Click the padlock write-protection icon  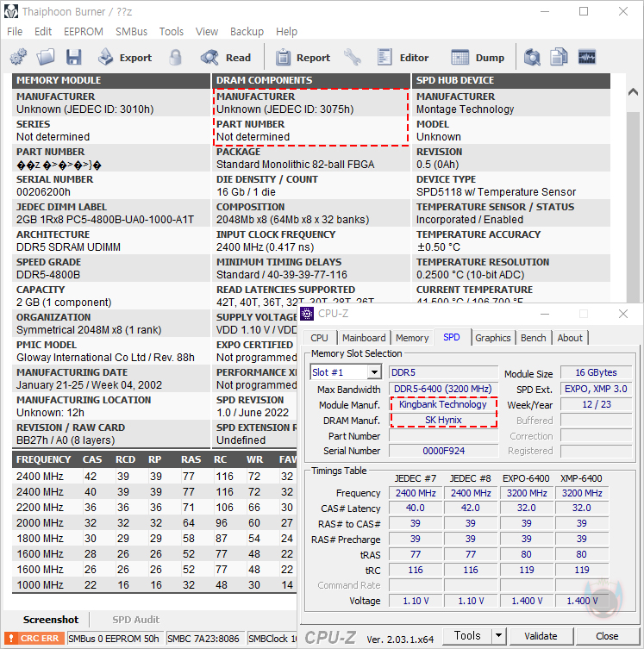pyautogui.click(x=176, y=57)
